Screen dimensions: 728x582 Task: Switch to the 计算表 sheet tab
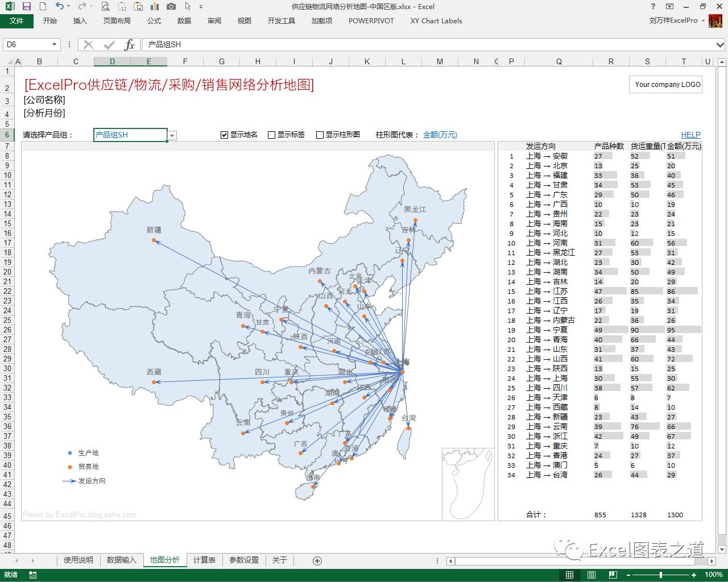[x=205, y=560]
